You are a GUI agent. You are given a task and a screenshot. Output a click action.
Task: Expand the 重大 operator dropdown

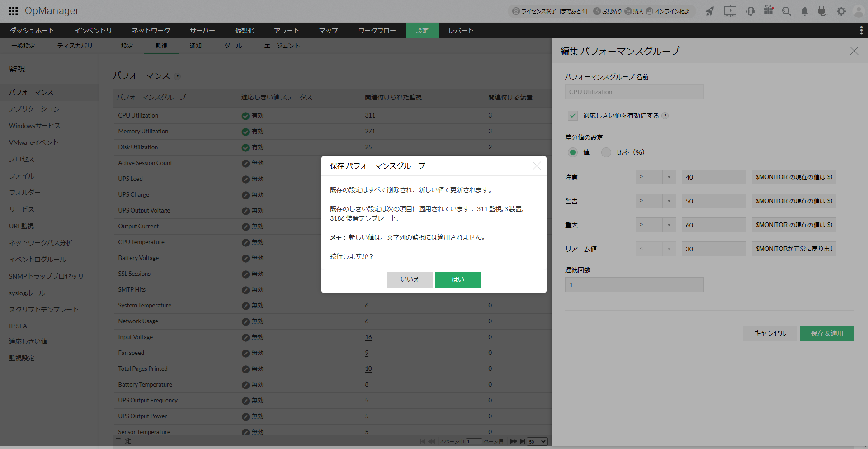[656, 225]
